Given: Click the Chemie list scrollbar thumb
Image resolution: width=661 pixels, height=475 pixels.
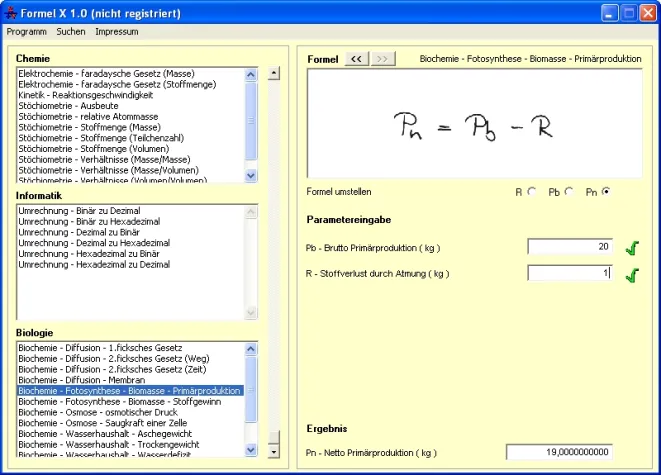Looking at the screenshot, I should tap(251, 120).
